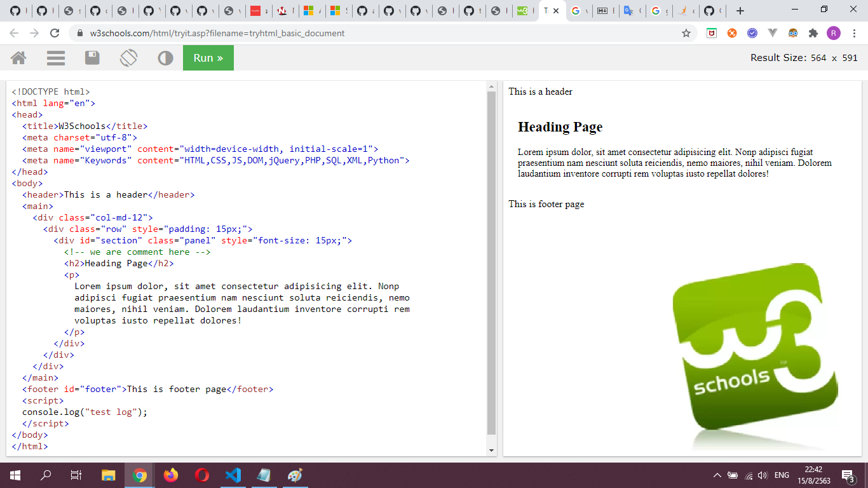868x488 pixels.
Task: Close the active Tryit tab
Action: coord(557,11)
